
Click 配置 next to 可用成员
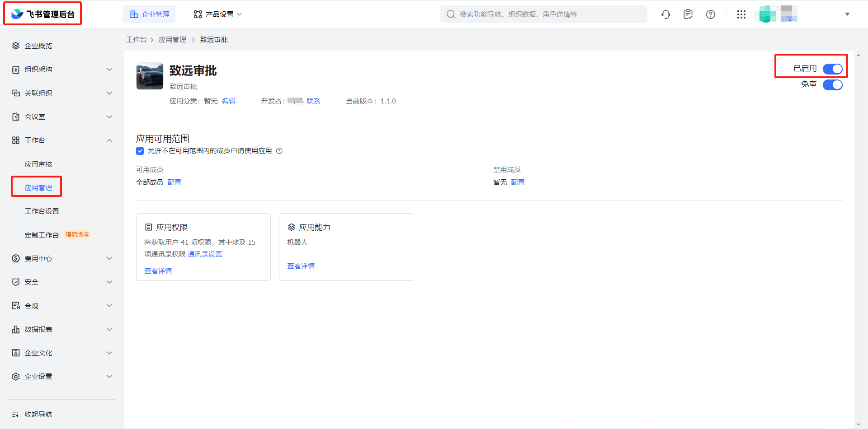pyautogui.click(x=174, y=182)
